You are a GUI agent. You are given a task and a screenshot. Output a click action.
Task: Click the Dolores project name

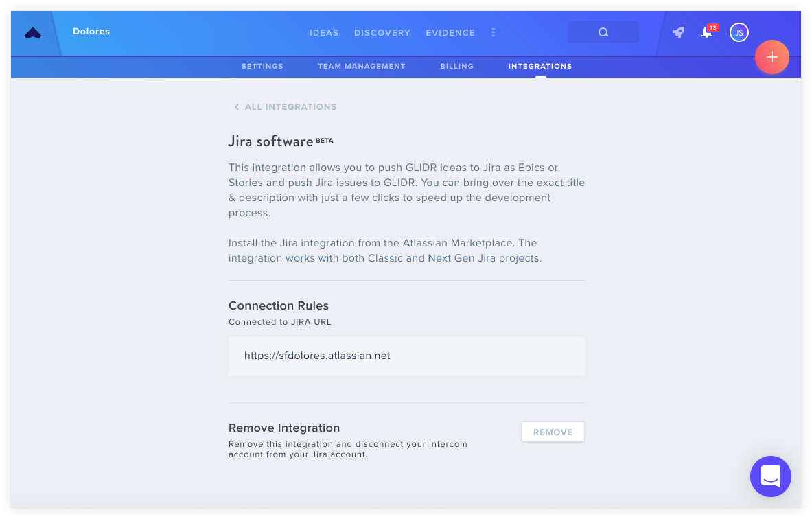tap(91, 32)
